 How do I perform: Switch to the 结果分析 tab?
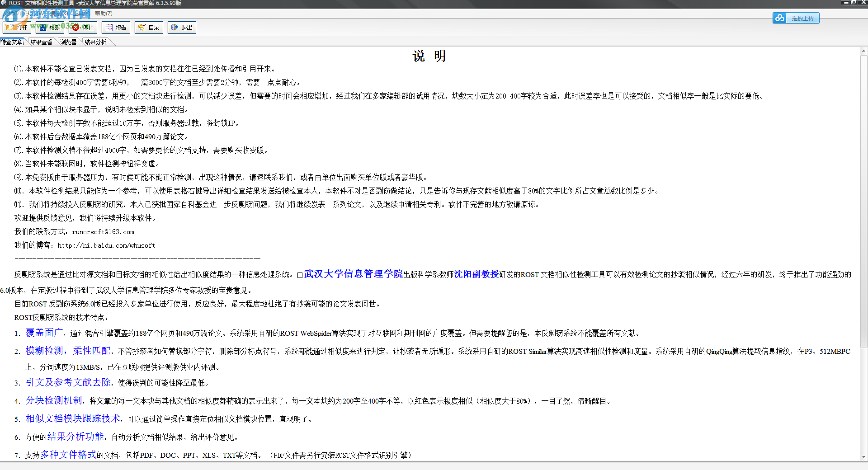[95, 41]
